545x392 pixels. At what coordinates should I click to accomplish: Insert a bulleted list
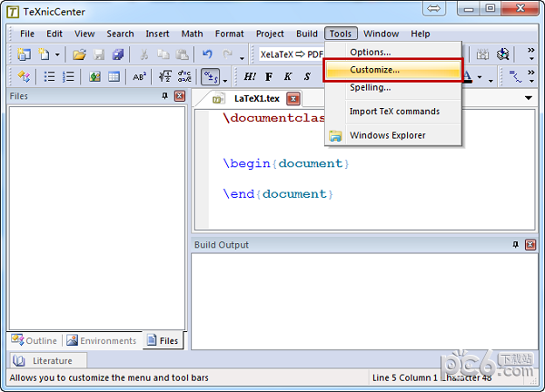click(49, 76)
